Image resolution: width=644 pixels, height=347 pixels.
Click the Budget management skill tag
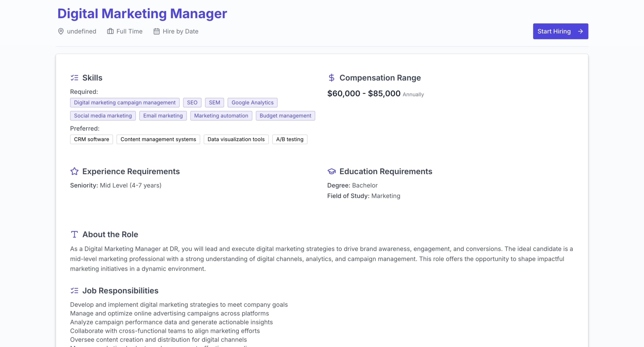285,116
